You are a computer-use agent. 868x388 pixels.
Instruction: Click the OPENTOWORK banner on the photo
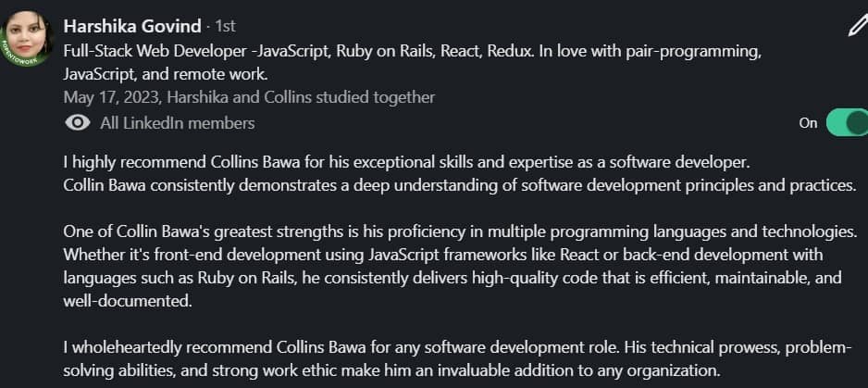point(19,58)
